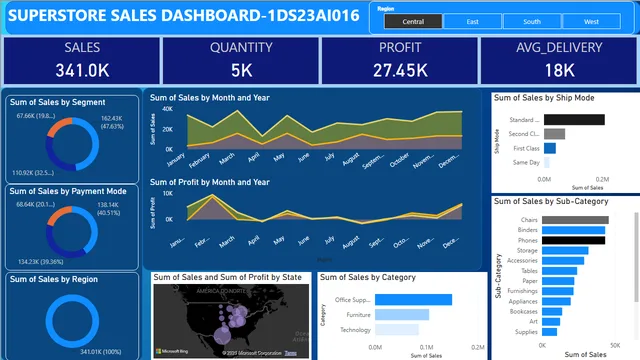The height and width of the screenshot is (360, 640).
Task: Select the Art sub-category bar
Action: (x=551, y=322)
